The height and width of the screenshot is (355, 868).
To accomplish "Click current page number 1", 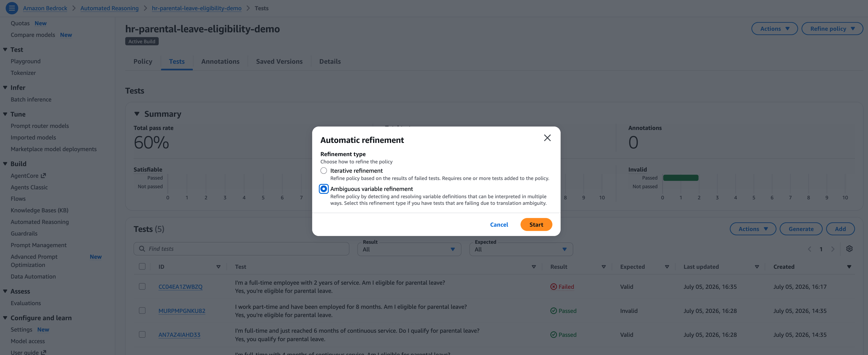I will pyautogui.click(x=821, y=249).
